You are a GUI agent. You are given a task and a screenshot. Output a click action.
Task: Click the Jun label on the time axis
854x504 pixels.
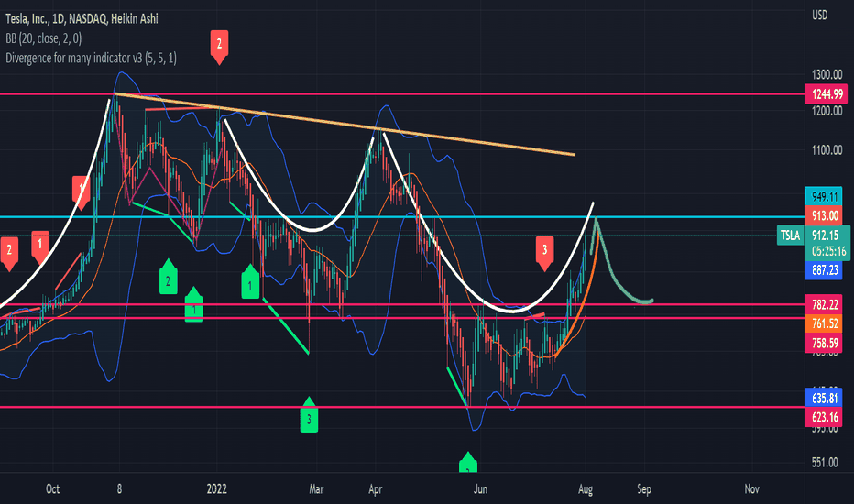point(480,488)
